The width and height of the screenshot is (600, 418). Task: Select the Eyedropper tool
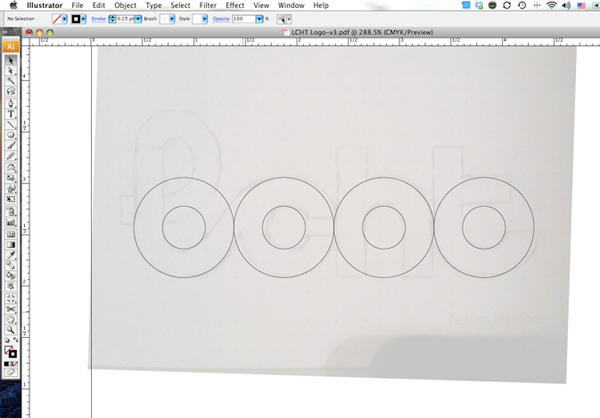pyautogui.click(x=11, y=255)
